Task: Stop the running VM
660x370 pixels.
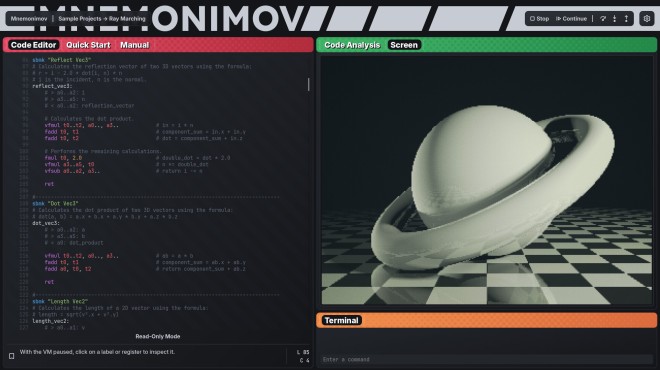Action: 540,19
